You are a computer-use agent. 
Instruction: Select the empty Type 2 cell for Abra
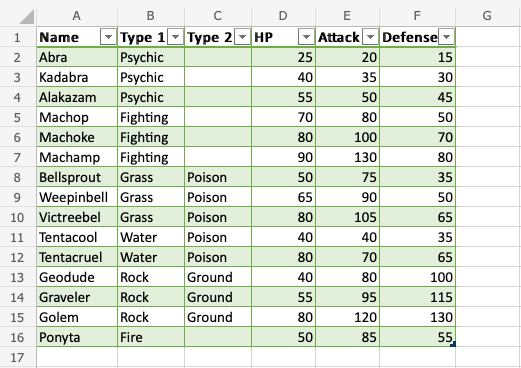click(x=218, y=57)
